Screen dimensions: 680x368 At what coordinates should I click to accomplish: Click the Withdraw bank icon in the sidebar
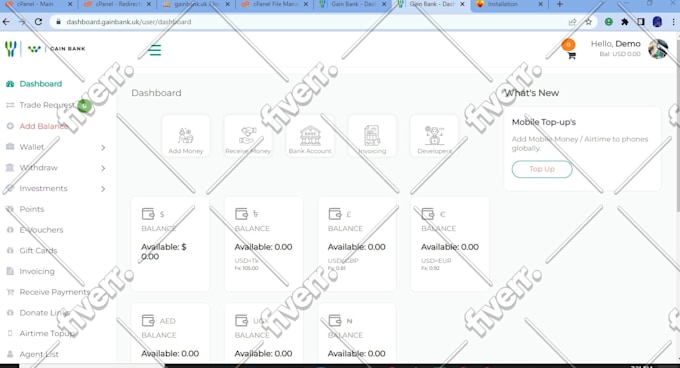(x=10, y=168)
